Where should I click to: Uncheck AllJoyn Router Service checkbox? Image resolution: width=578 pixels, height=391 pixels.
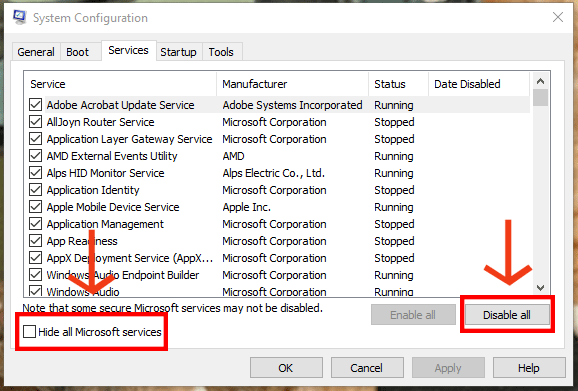coord(35,122)
